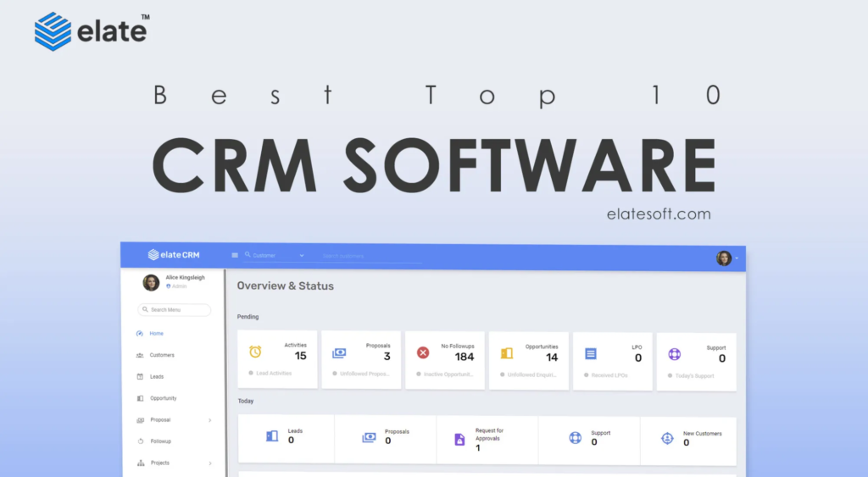The height and width of the screenshot is (477, 868).
Task: Click the pending Proposals money icon
Action: click(x=339, y=353)
